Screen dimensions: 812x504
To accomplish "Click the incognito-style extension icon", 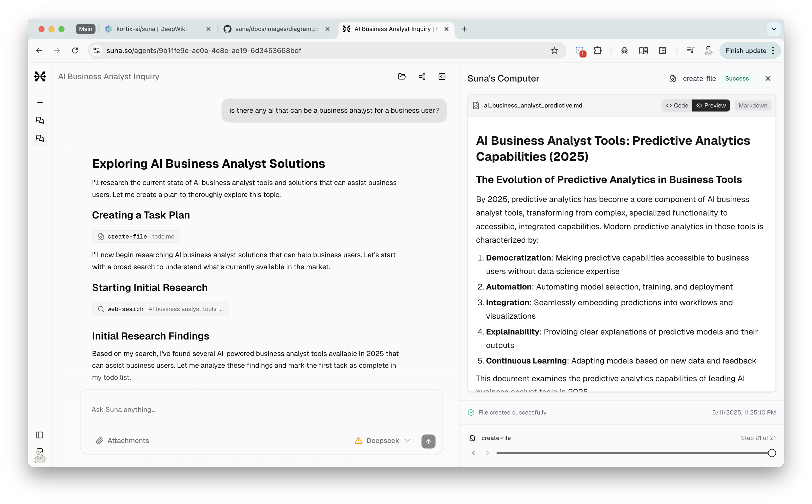I will (624, 51).
